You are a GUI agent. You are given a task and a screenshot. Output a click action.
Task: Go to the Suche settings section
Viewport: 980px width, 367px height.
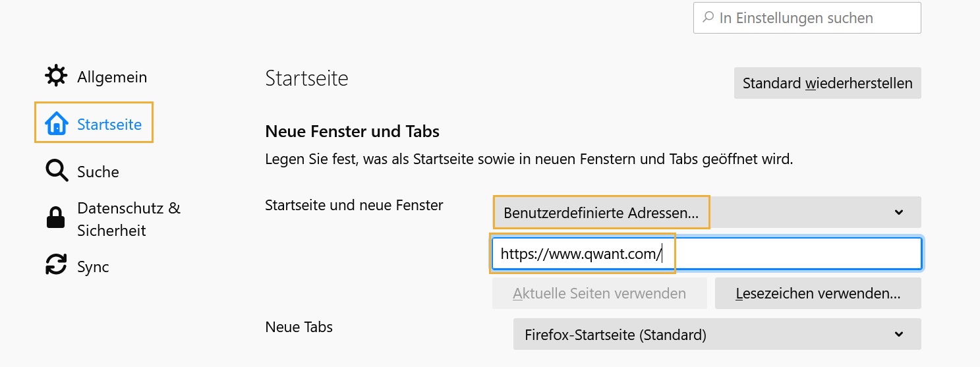coord(98,172)
